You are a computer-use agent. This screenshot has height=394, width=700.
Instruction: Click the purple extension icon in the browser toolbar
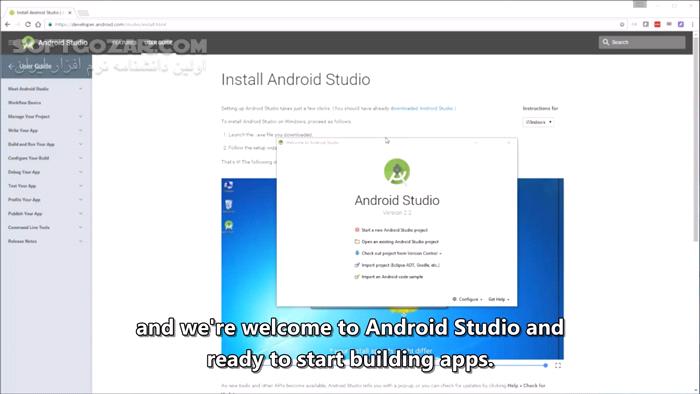pyautogui.click(x=680, y=24)
